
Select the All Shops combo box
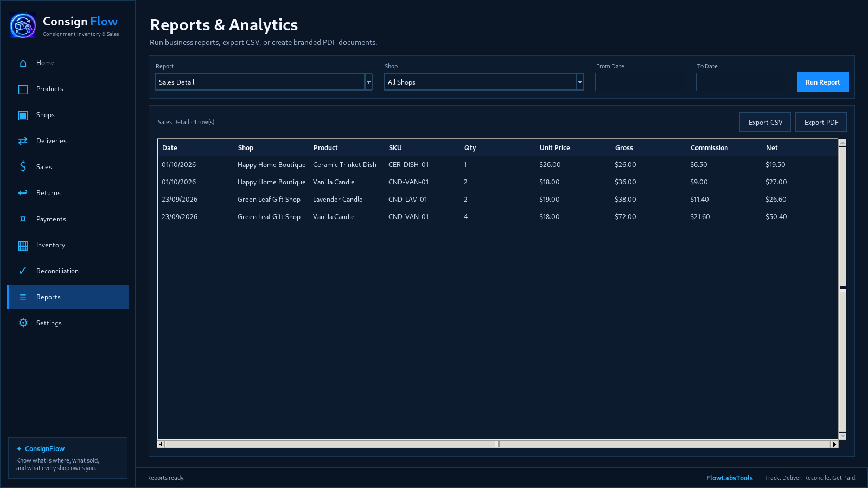(x=484, y=82)
